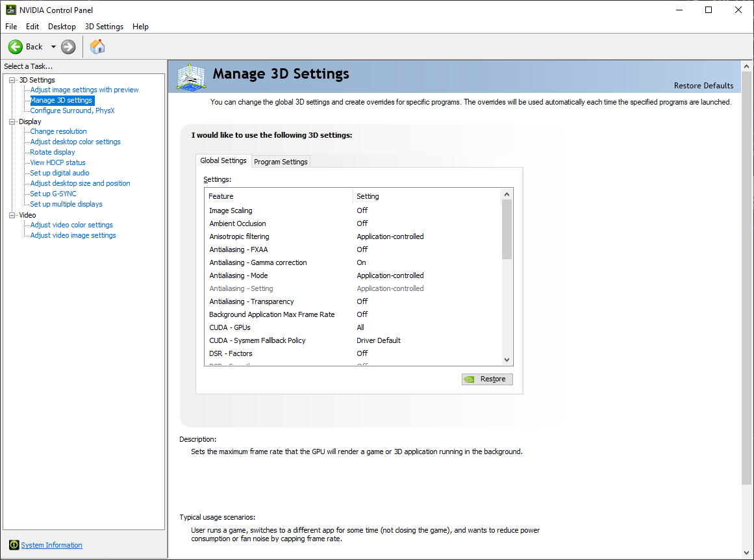Screen dimensions: 754x560
Task: Open Adjust video color settings
Action: pos(71,225)
